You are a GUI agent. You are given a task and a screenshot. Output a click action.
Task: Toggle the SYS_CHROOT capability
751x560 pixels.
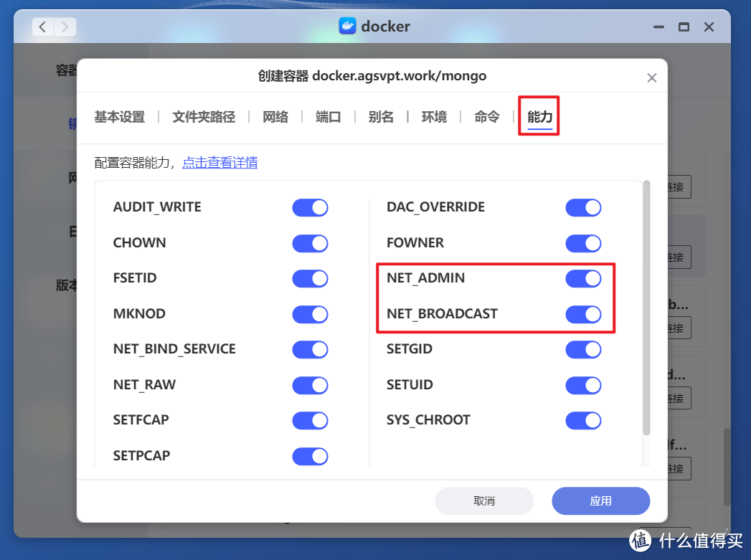coord(583,420)
